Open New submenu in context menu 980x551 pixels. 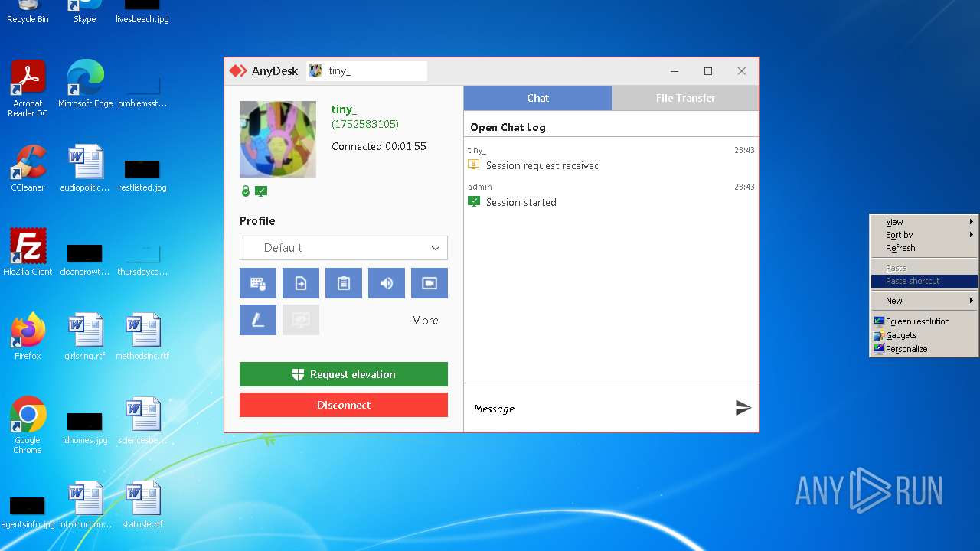pyautogui.click(x=924, y=301)
